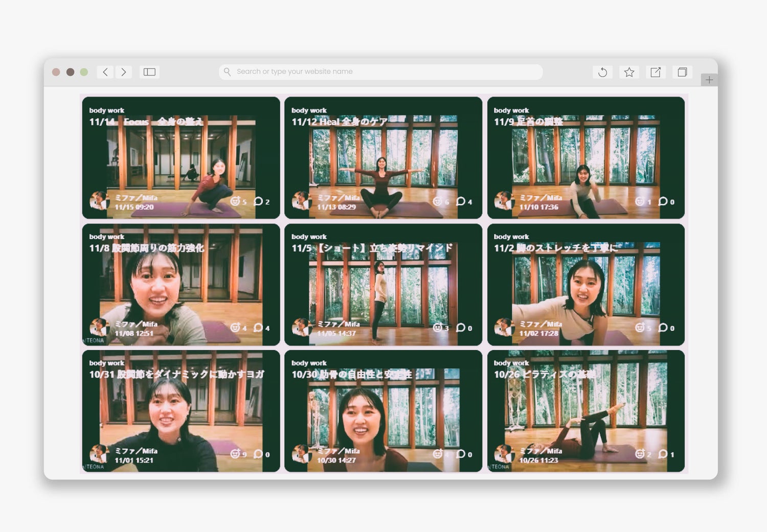Click the comment icon on 10/26 video

pos(663,454)
